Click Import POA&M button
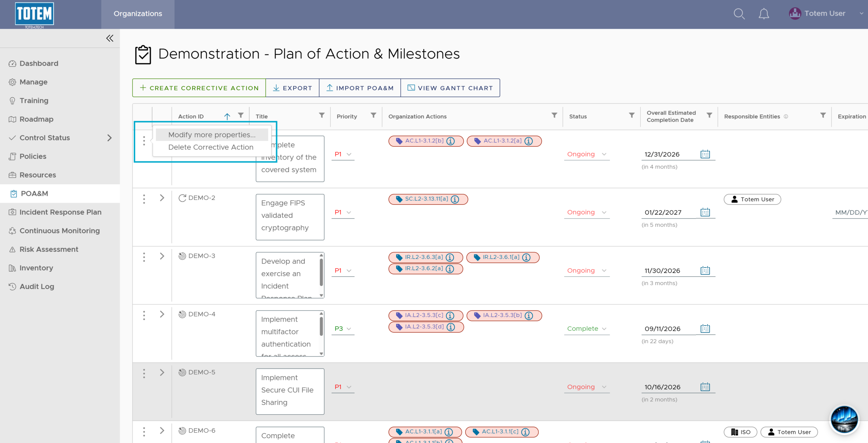The height and width of the screenshot is (443, 868). point(360,88)
